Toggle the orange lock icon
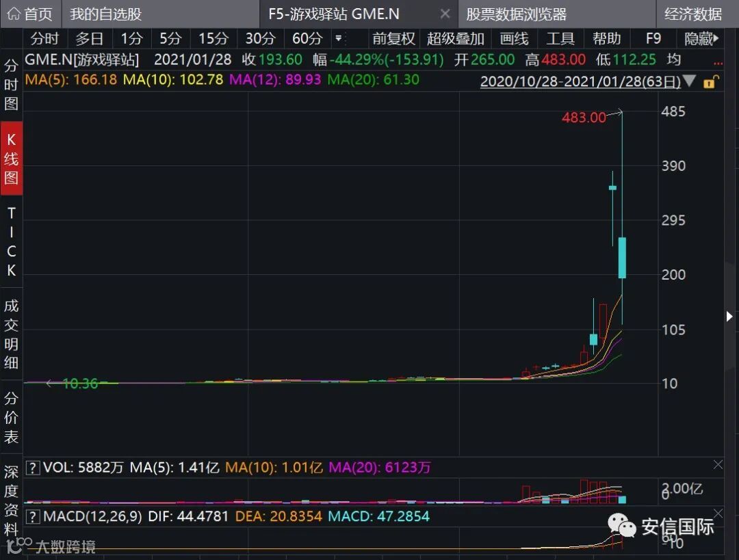This screenshot has height=560, width=739. pyautogui.click(x=711, y=81)
